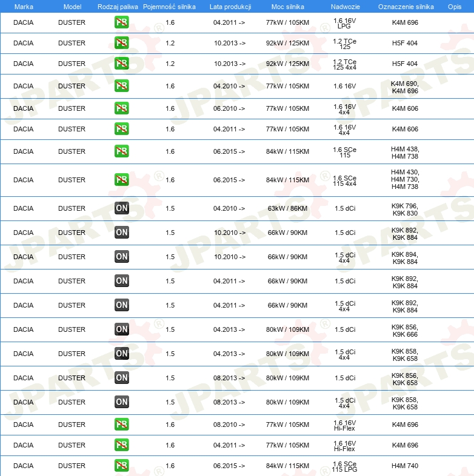Click the petrol icon in the H4M 438, H4M 738 row
Image resolution: width=474 pixels, height=476 pixels.
(122, 151)
